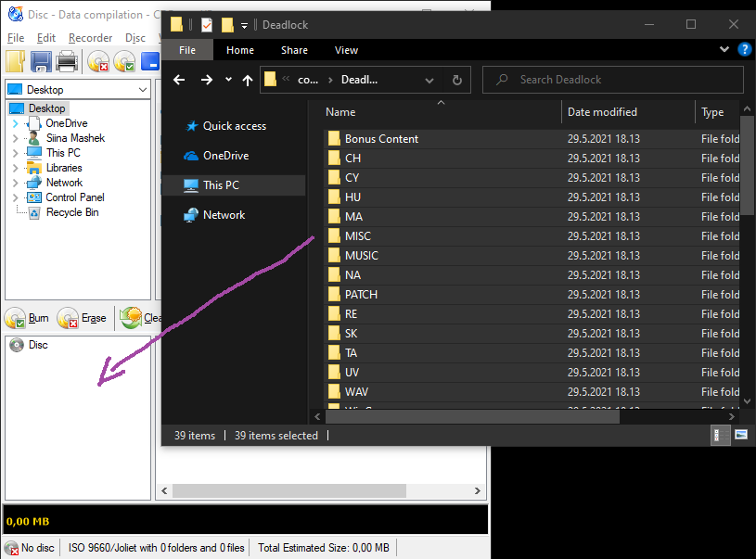Screen dimensions: 756x559
Task: Click the MISC folder icon
Action: [334, 235]
